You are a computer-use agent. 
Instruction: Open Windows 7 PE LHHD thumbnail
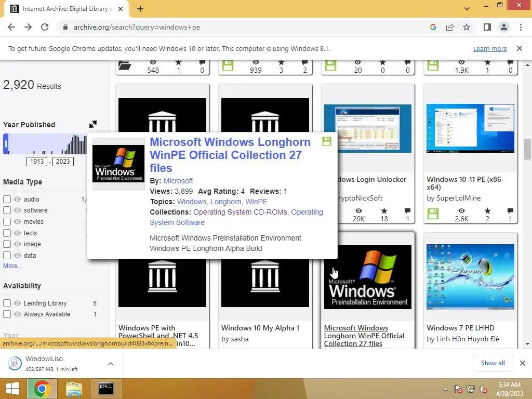coord(470,277)
